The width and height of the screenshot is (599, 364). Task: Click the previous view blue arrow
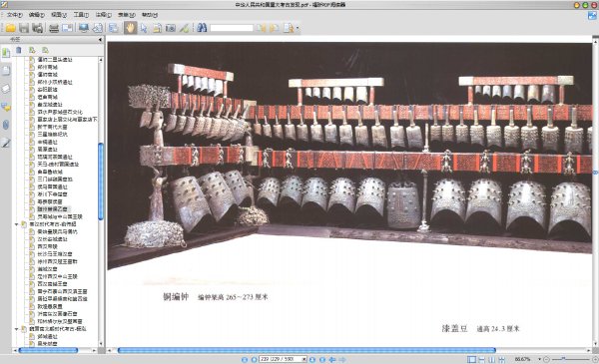coord(332,359)
